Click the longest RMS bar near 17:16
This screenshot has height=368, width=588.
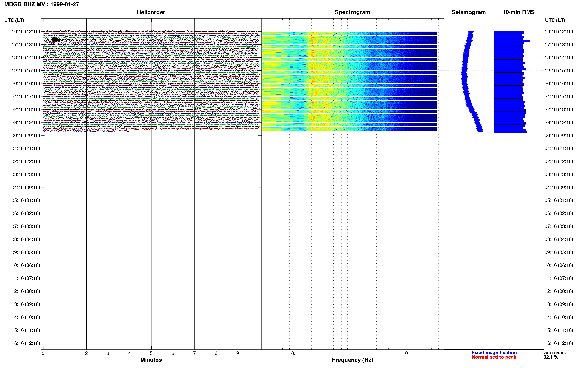click(512, 41)
